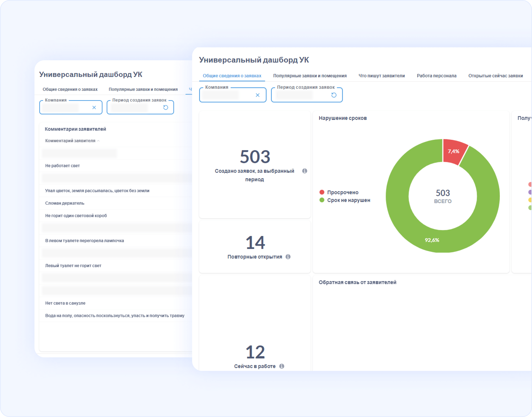Click info icon next to 503 created requests
Viewport: 532px width, 417px height.
[305, 171]
